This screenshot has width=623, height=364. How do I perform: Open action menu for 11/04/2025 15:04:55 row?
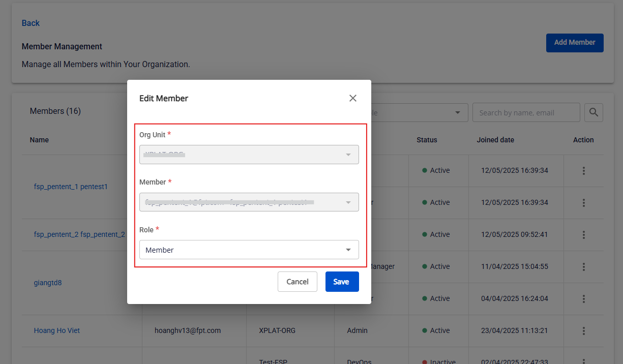pyautogui.click(x=584, y=266)
